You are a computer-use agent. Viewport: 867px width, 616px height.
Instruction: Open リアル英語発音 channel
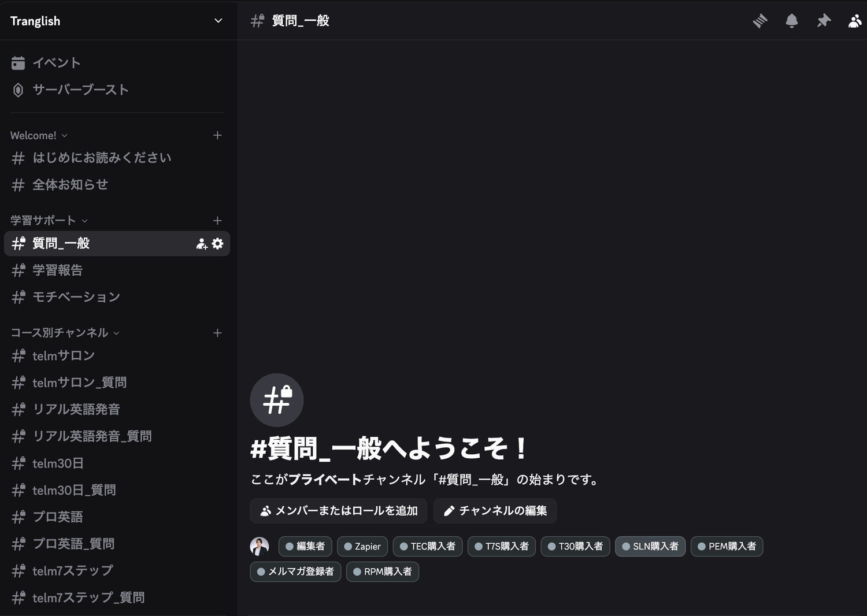click(x=117, y=409)
